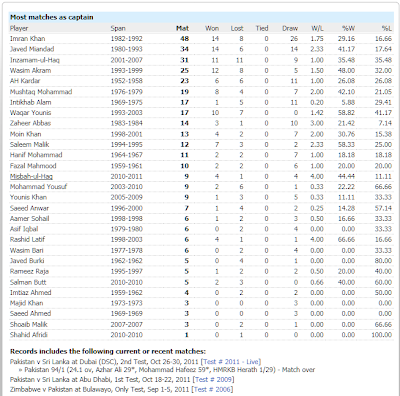Select Javed Miandad row name
The width and height of the screenshot is (400, 396).
(32, 49)
